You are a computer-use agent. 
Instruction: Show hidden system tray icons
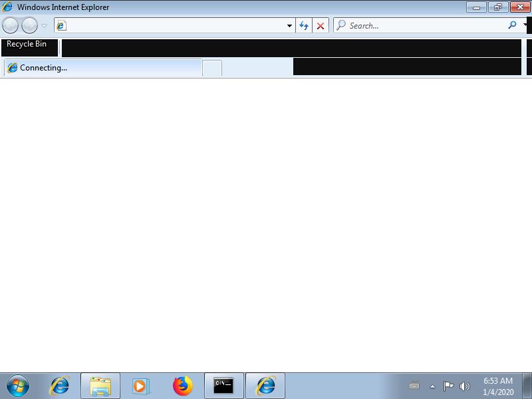tap(433, 386)
